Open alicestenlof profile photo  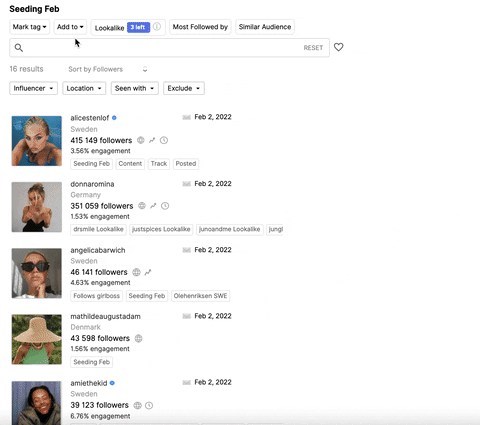click(x=37, y=141)
